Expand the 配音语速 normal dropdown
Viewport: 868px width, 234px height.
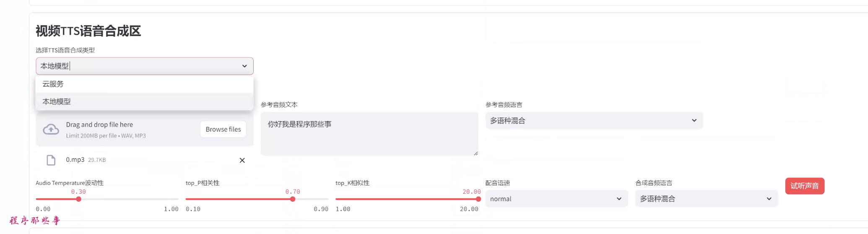pyautogui.click(x=556, y=199)
